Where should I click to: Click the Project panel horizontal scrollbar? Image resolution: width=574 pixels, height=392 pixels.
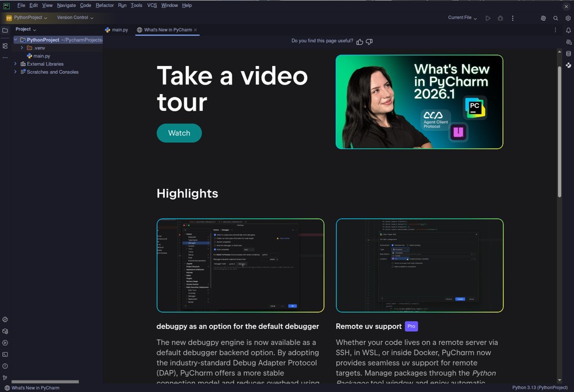pos(45,382)
